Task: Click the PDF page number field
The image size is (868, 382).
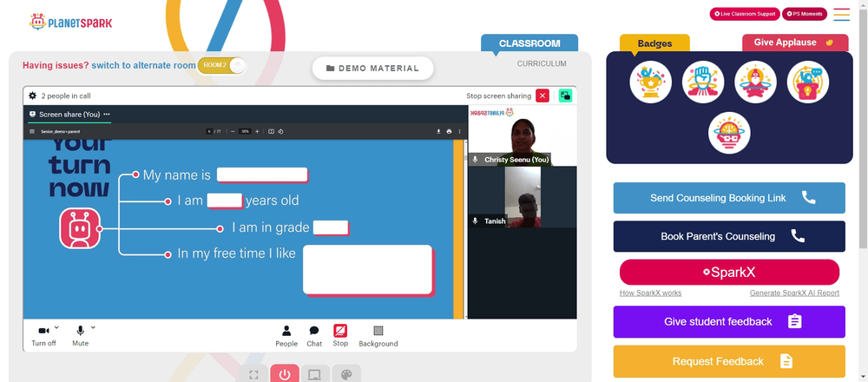Action: (x=209, y=132)
